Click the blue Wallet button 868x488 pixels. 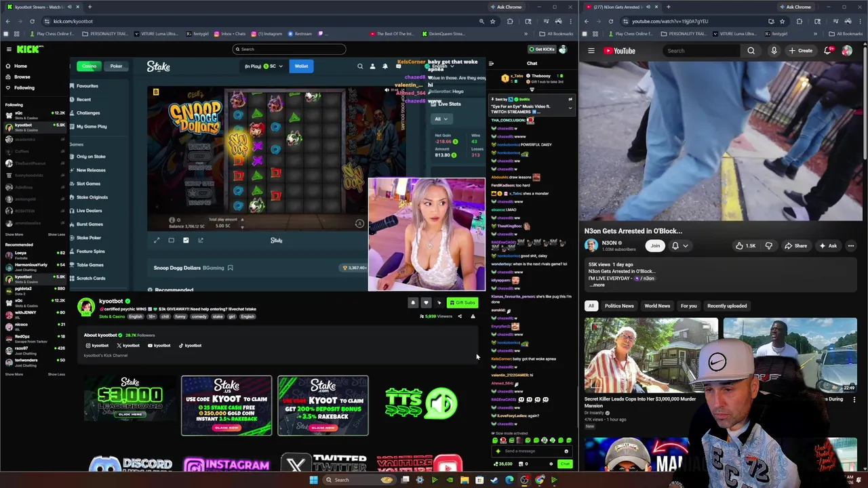click(x=301, y=66)
